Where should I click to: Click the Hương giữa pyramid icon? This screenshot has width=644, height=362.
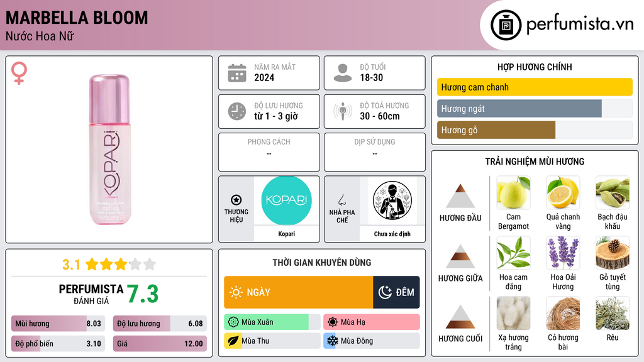(460, 256)
